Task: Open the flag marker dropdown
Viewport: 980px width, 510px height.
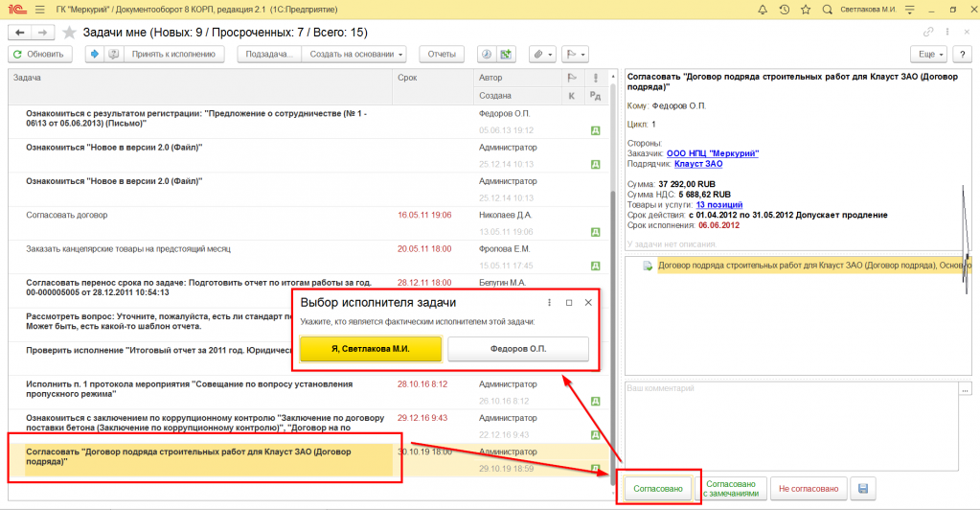Action: pos(575,54)
